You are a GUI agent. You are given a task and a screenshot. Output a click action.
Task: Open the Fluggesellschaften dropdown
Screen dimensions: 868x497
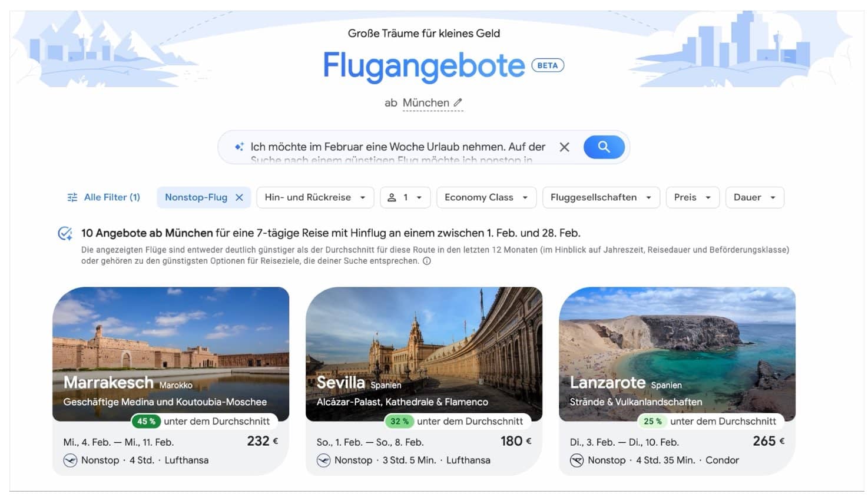point(601,197)
